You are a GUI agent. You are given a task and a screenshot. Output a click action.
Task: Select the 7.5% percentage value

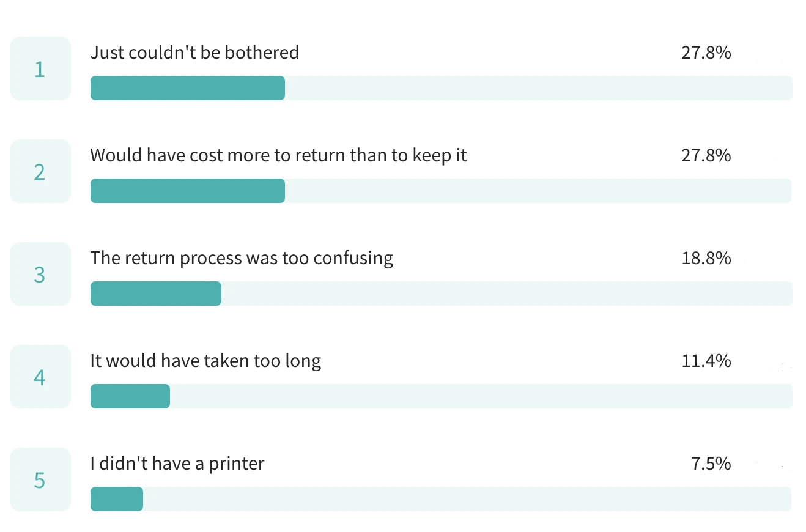(x=711, y=464)
